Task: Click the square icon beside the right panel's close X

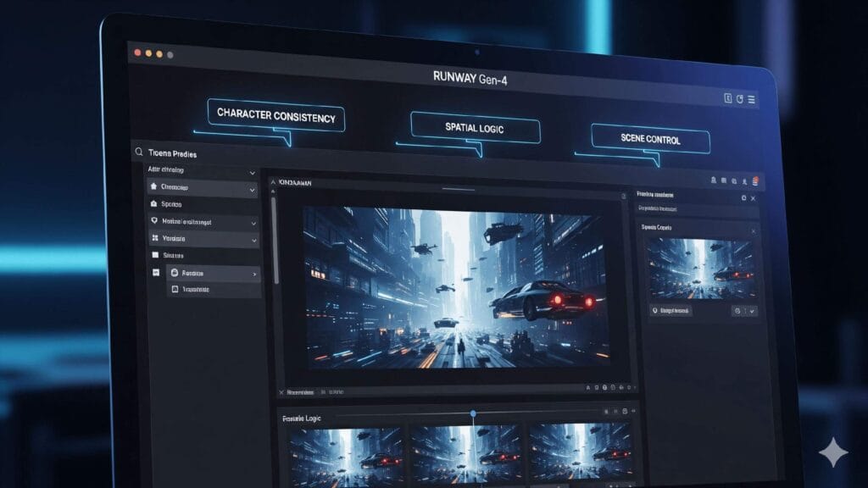Action: click(743, 197)
